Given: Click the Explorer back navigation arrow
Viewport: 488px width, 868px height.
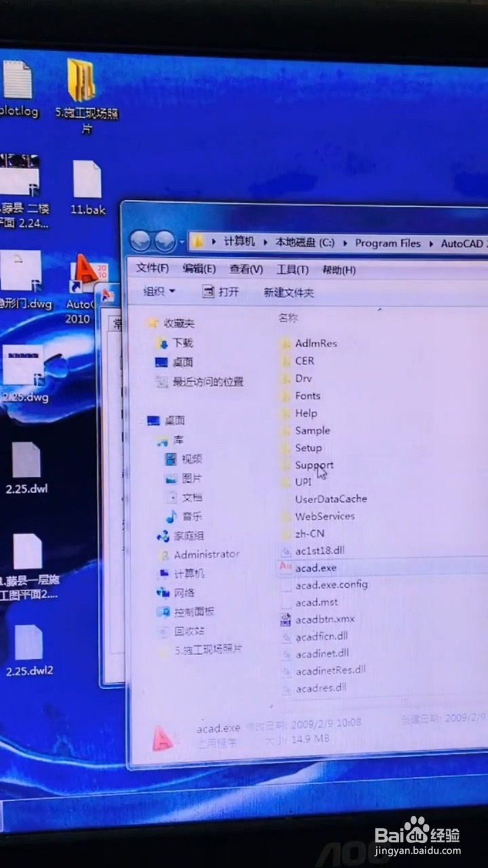Looking at the screenshot, I should point(140,240).
